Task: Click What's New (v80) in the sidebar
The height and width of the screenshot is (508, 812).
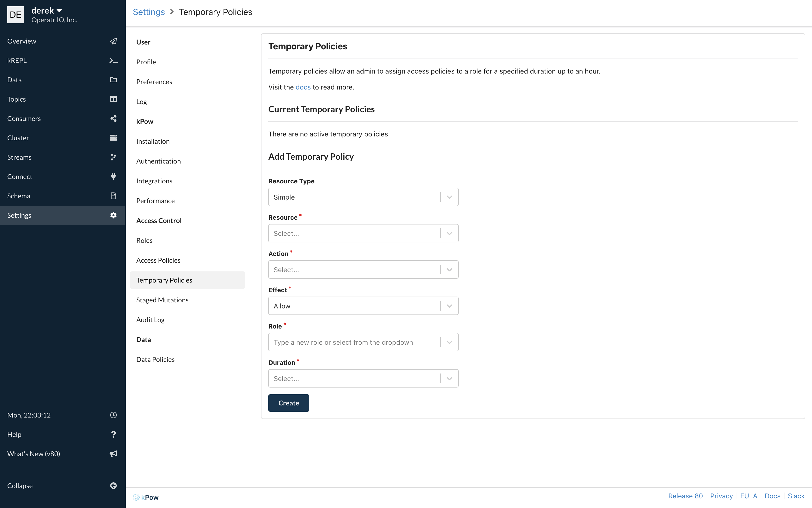Action: 63,454
